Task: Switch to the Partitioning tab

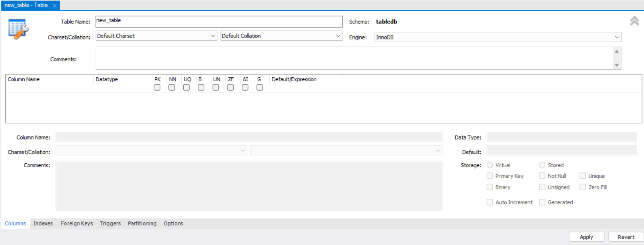Action: tap(142, 224)
